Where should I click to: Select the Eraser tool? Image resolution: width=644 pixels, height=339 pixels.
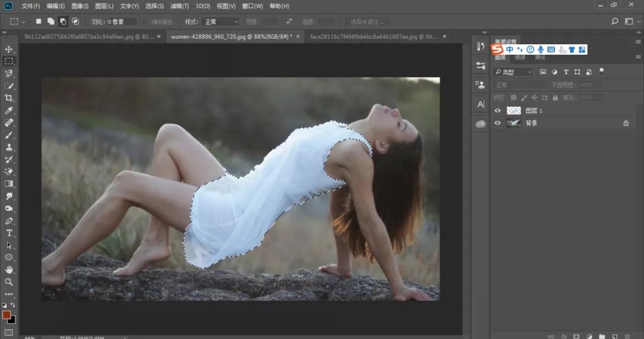8,172
